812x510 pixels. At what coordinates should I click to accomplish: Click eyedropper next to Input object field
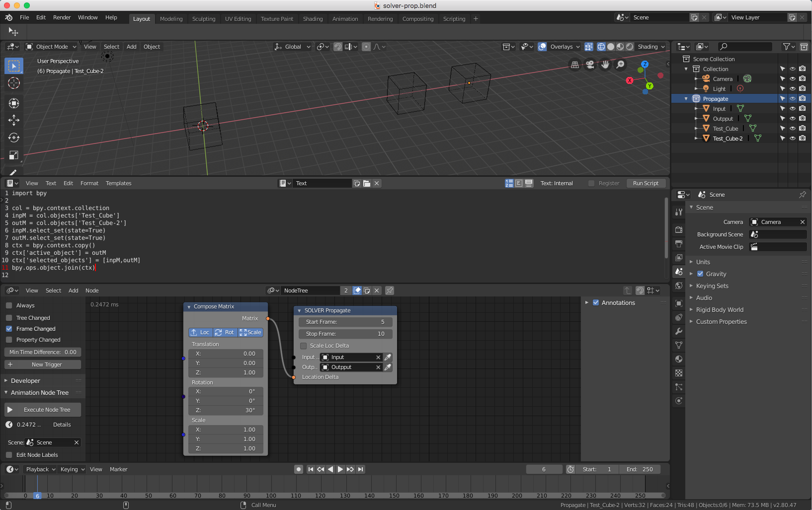[x=388, y=357]
